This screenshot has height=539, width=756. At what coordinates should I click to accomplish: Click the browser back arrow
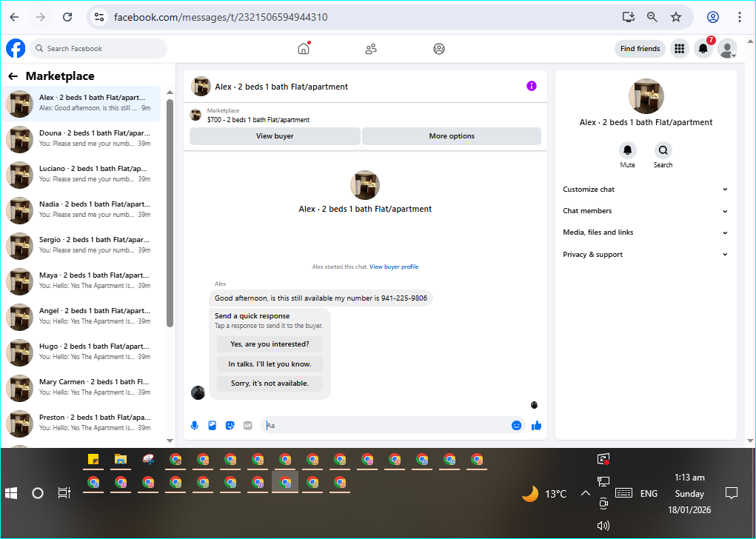pyautogui.click(x=15, y=17)
